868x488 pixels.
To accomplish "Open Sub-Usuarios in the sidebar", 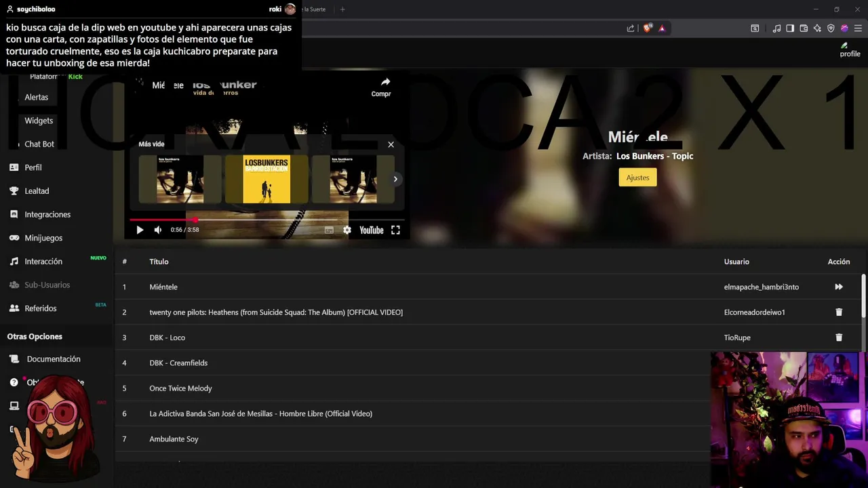I will [47, 285].
